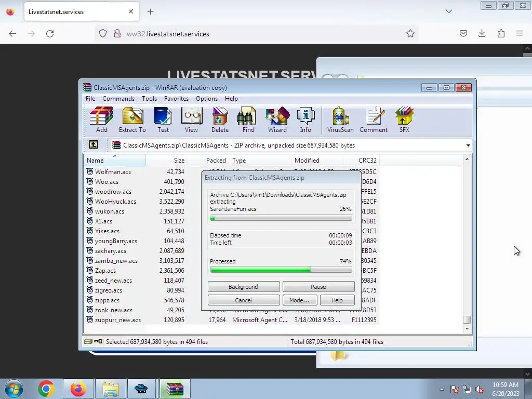Click the volume muted tray icon
Image resolution: width=532 pixels, height=399 pixels.
pyautogui.click(x=480, y=389)
